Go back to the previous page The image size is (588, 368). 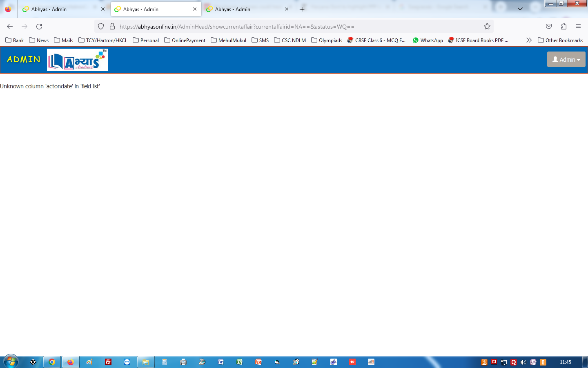10,27
